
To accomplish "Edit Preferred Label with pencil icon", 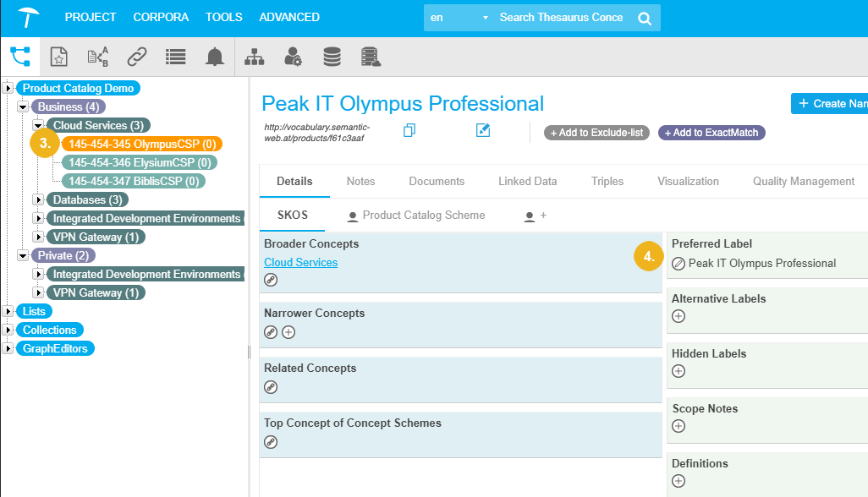I will pyautogui.click(x=678, y=264).
